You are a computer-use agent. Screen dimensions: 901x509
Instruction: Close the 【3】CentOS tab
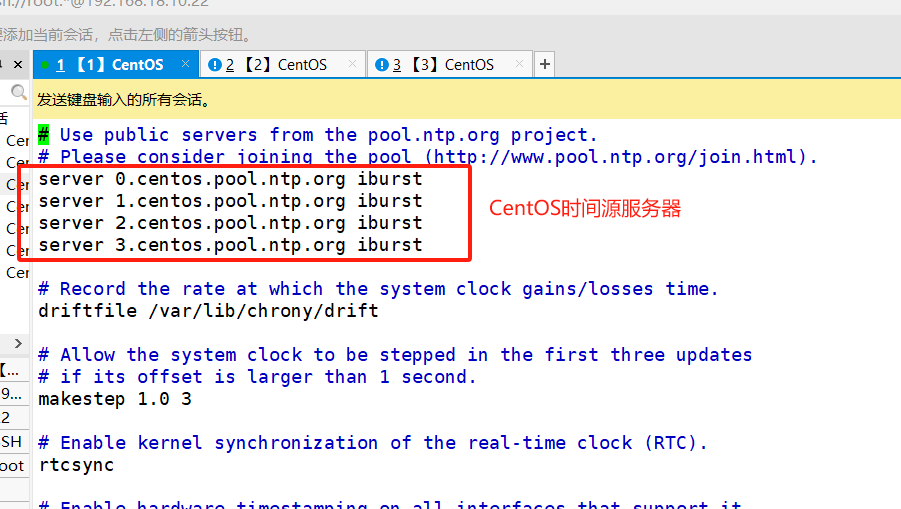[519, 64]
